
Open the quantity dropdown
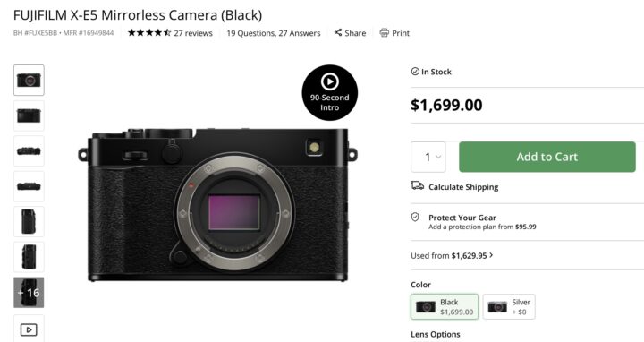pos(428,157)
